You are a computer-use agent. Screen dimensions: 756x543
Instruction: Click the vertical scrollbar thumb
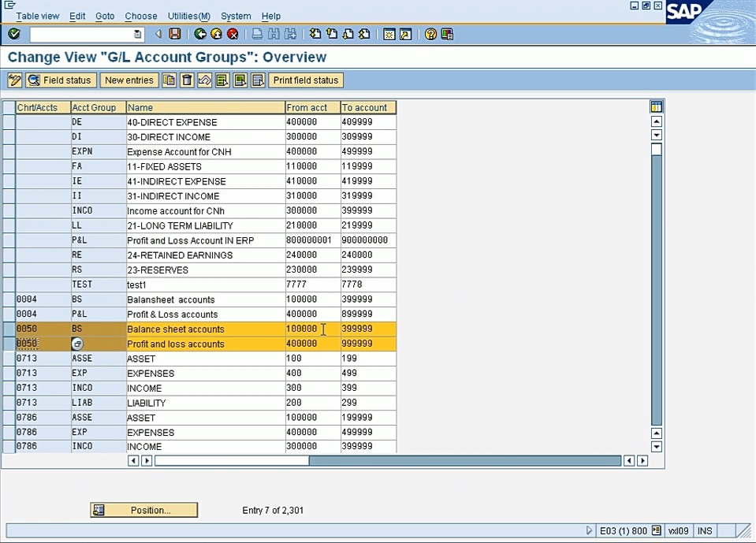656,149
